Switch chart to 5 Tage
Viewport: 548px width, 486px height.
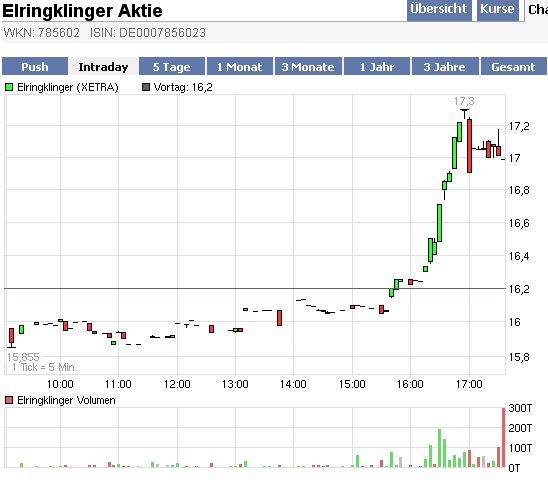pyautogui.click(x=172, y=67)
